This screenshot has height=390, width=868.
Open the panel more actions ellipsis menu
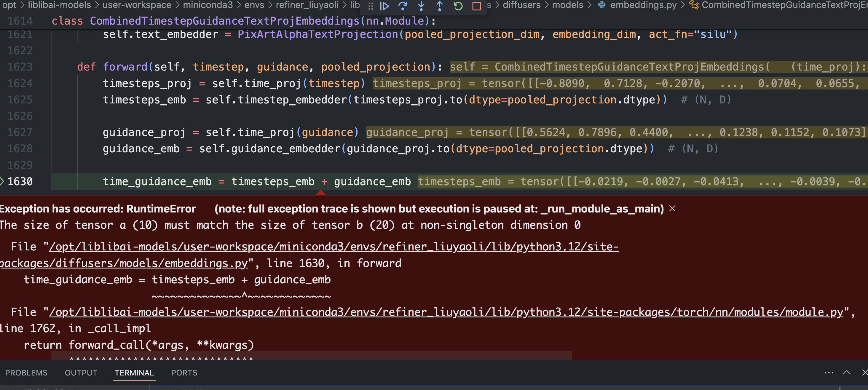point(828,373)
